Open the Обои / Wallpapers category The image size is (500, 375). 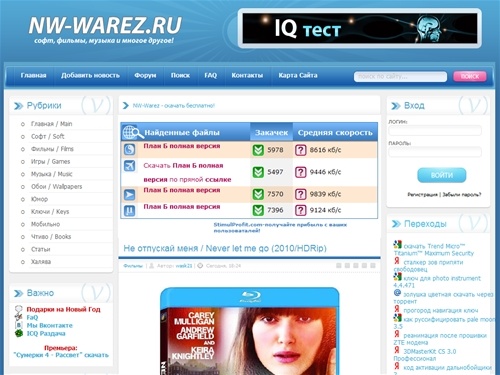[x=56, y=187]
